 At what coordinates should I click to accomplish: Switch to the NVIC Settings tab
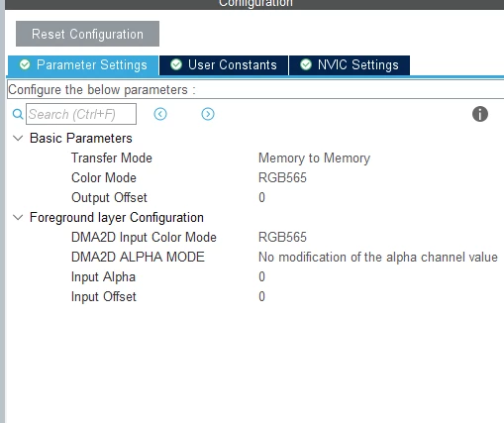click(350, 65)
